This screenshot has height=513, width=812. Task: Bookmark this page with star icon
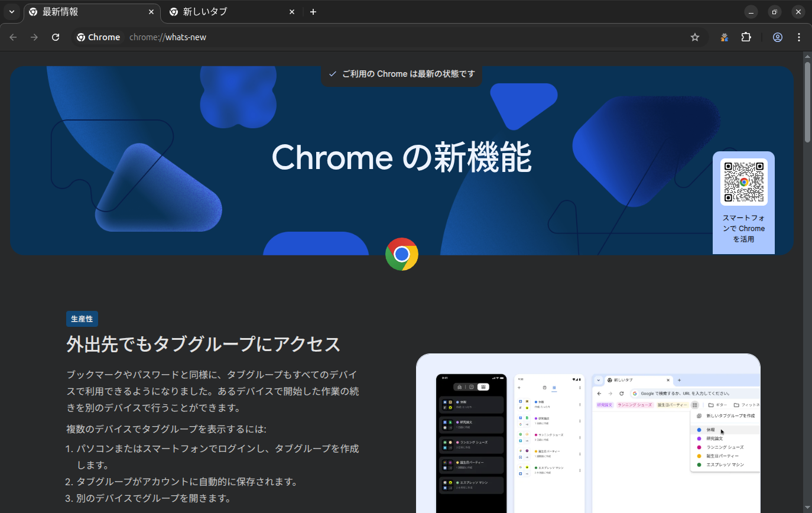tap(695, 37)
